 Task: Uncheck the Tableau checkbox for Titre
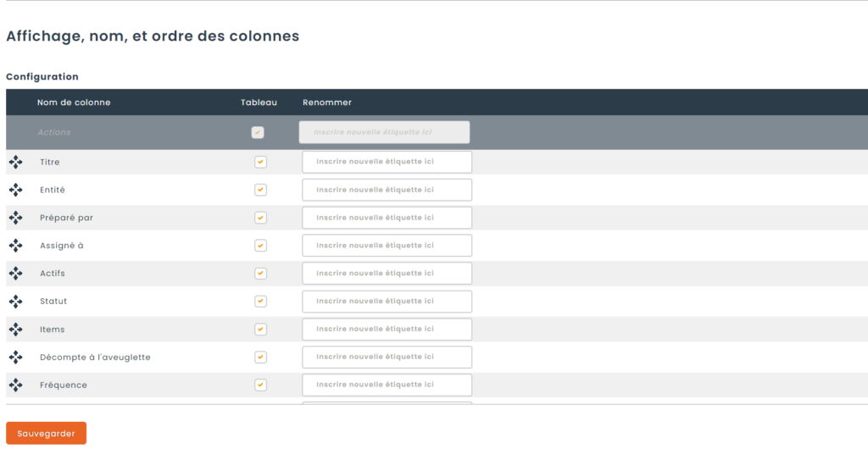coord(260,162)
